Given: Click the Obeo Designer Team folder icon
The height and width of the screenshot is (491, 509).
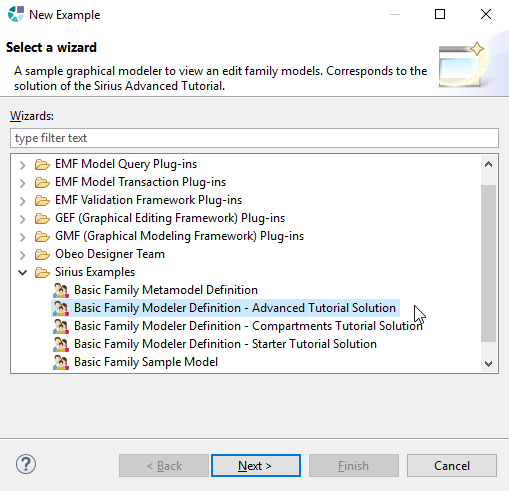Looking at the screenshot, I should pos(42,254).
